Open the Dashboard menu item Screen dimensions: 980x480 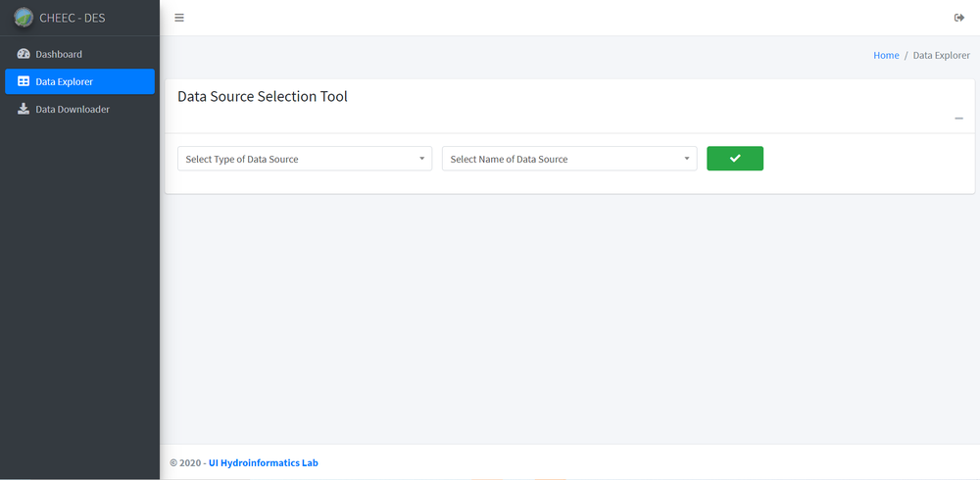[59, 54]
